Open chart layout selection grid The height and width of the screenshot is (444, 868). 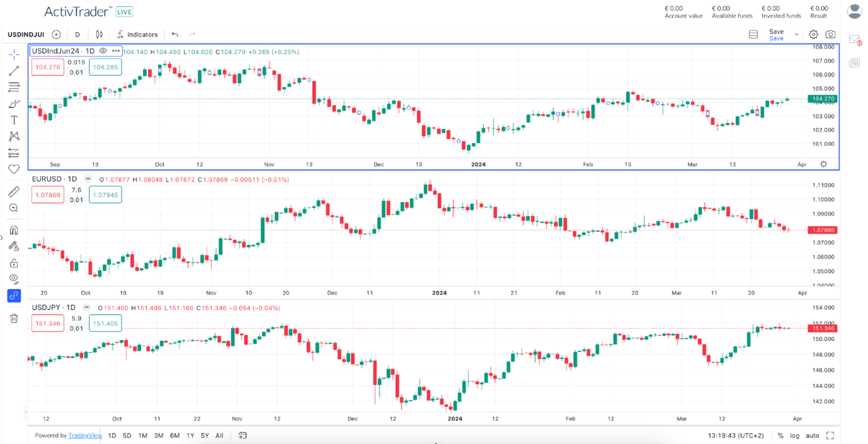click(x=753, y=34)
